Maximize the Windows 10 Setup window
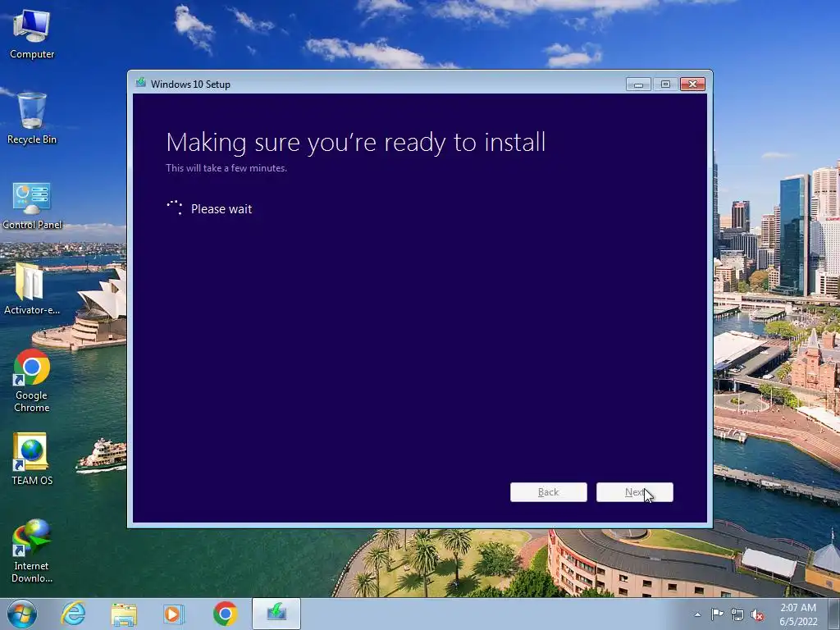This screenshot has height=630, width=840. pyautogui.click(x=665, y=84)
